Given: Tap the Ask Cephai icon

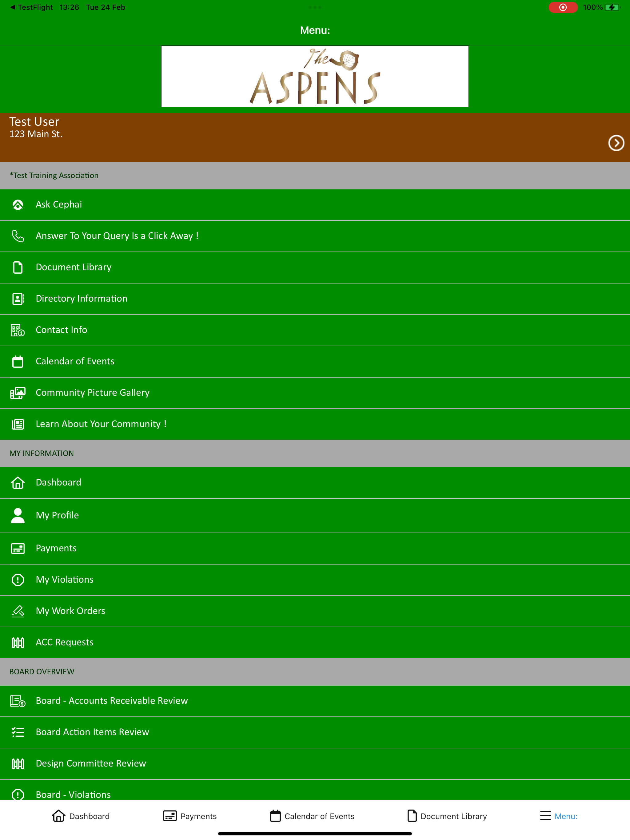Looking at the screenshot, I should [x=18, y=205].
